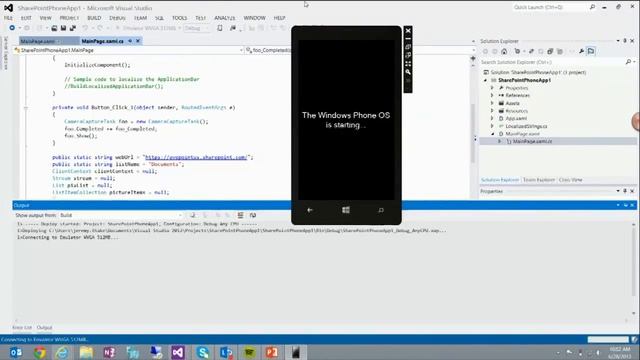Open the Debug configuration dropdown
This screenshot has height=360, width=640.
click(197, 28)
